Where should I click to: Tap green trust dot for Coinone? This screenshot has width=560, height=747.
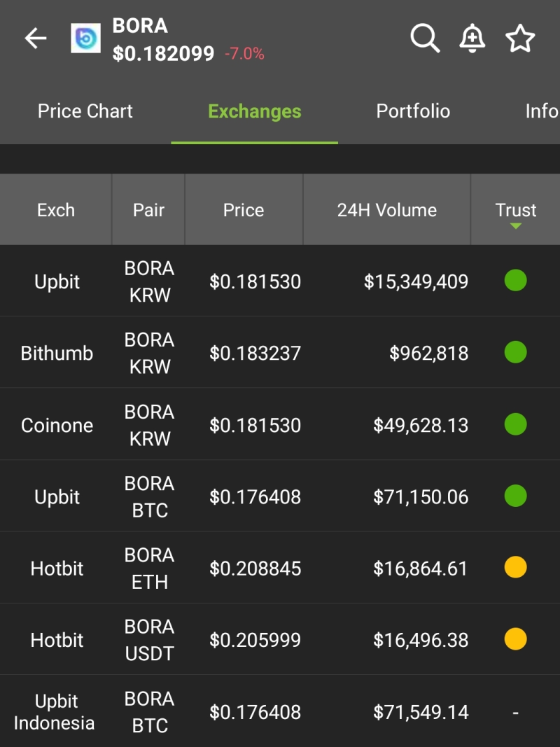[x=515, y=424]
